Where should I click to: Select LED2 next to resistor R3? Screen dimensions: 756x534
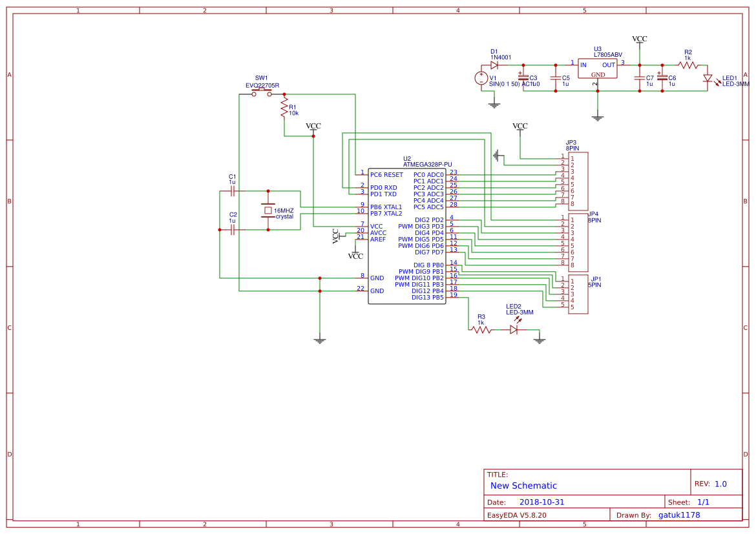514,329
